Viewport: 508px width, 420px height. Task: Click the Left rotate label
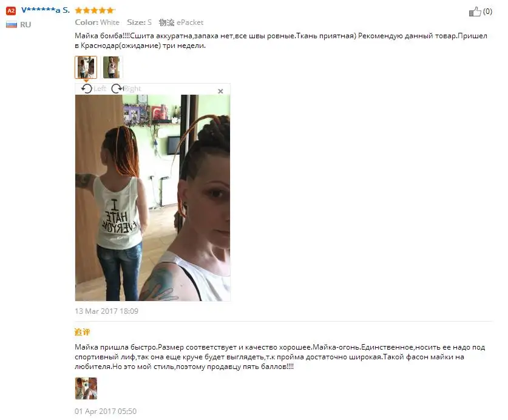(100, 89)
